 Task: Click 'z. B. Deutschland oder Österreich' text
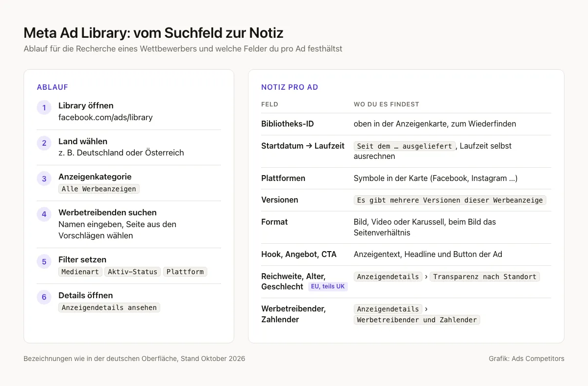121,153
